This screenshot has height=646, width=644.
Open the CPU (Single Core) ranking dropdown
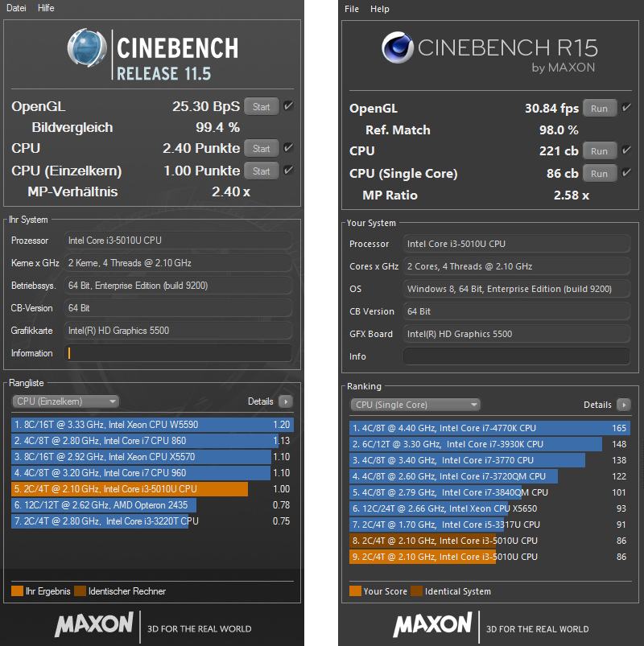click(x=415, y=405)
